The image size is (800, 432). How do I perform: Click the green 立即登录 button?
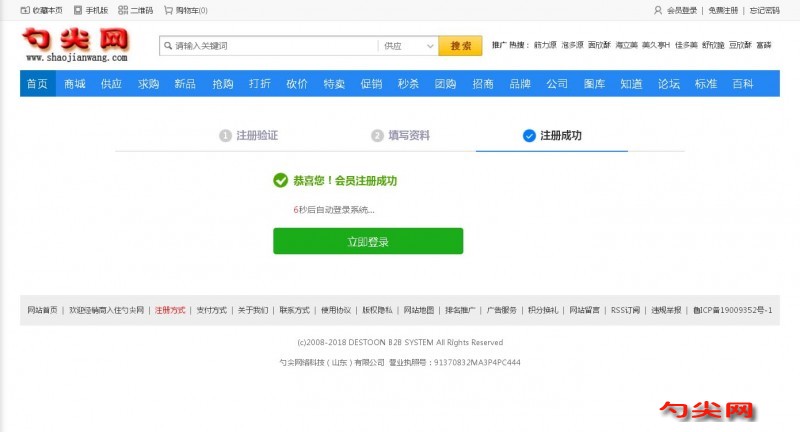(x=368, y=241)
